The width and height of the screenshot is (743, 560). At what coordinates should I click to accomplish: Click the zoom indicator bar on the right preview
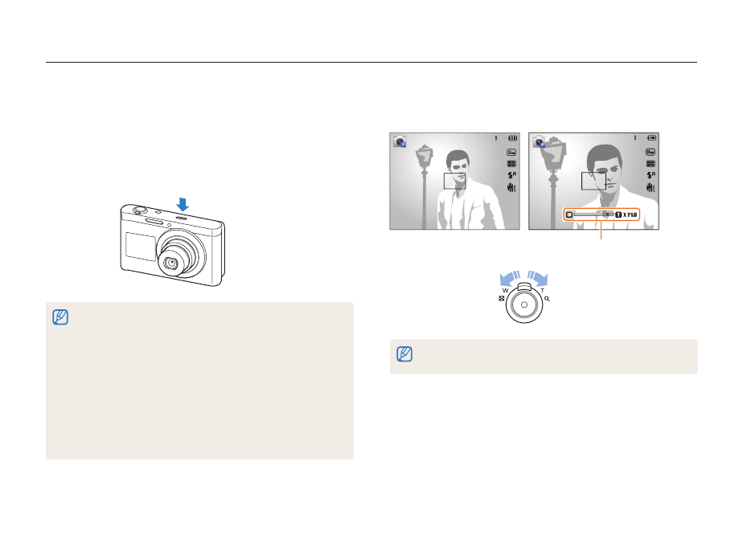[601, 215]
